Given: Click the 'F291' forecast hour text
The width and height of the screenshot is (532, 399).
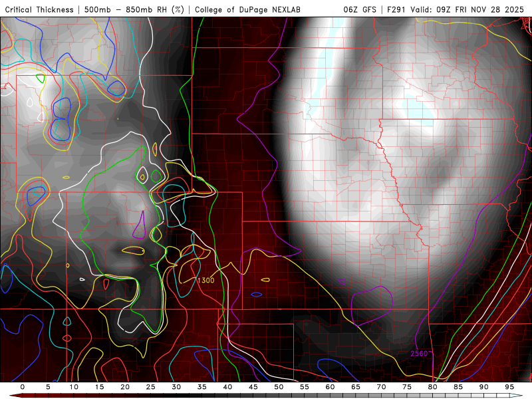Looking at the screenshot, I should [396, 10].
